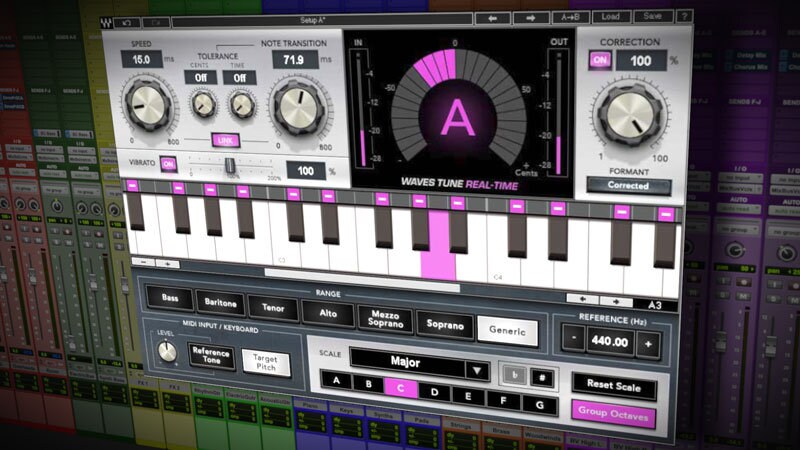This screenshot has height=450, width=800.
Task: Select the Tenor range
Action: pos(273,308)
